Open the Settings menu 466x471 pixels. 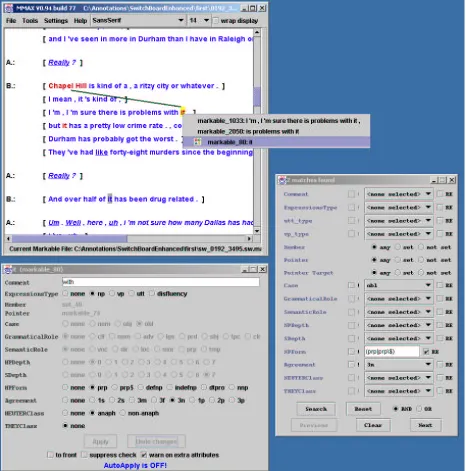click(56, 21)
